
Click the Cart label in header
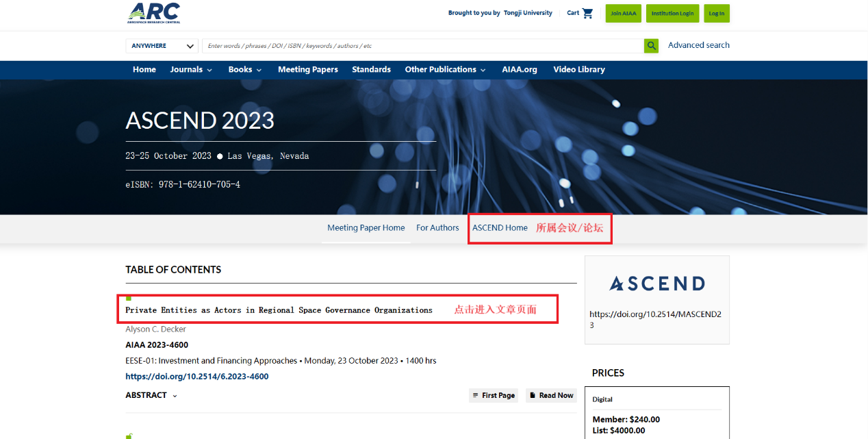click(x=573, y=13)
